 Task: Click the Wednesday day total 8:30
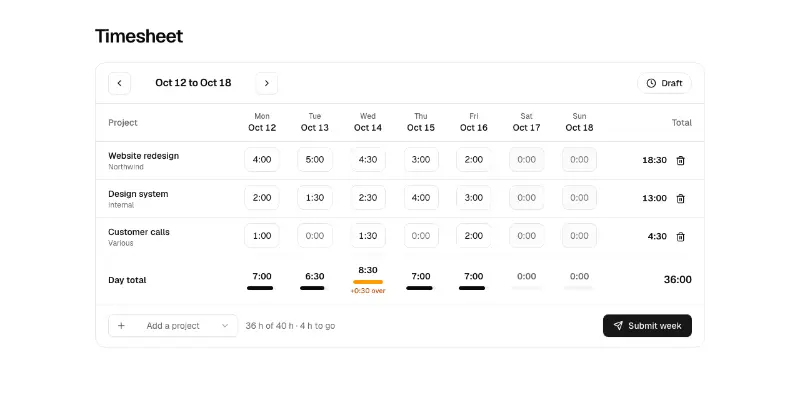(368, 270)
